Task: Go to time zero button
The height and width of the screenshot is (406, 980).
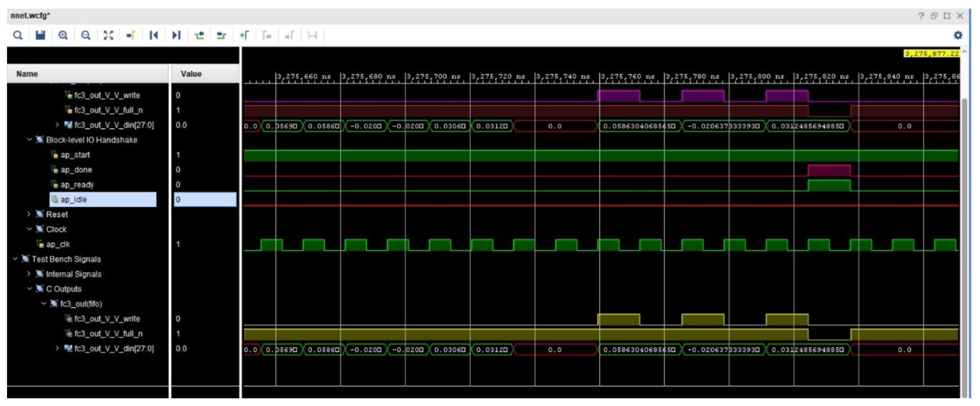Action: click(154, 35)
